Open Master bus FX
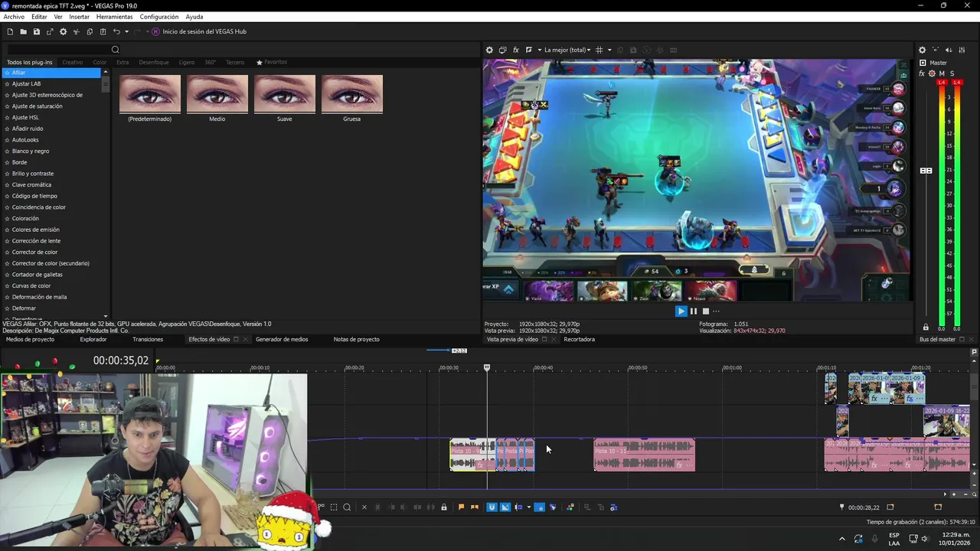Screen dimensions: 980x551 coord(922,73)
